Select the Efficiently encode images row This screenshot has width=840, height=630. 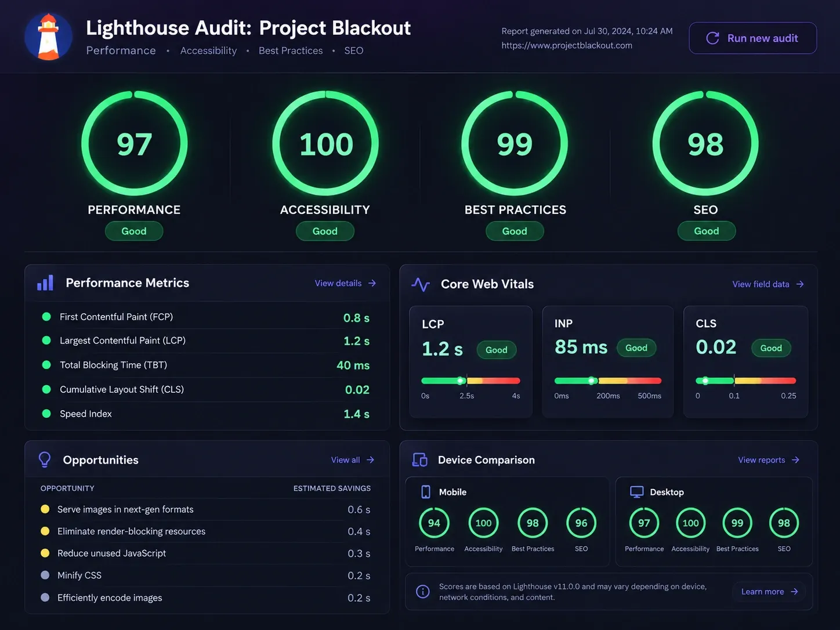point(206,598)
